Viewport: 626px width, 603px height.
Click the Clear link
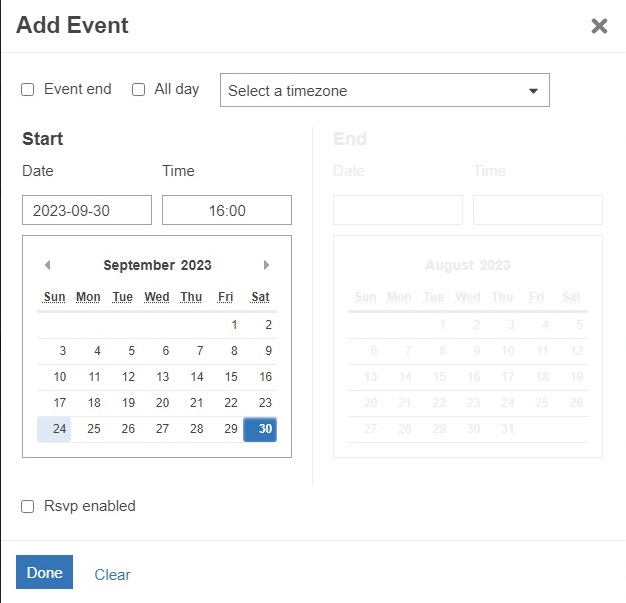[x=112, y=575]
